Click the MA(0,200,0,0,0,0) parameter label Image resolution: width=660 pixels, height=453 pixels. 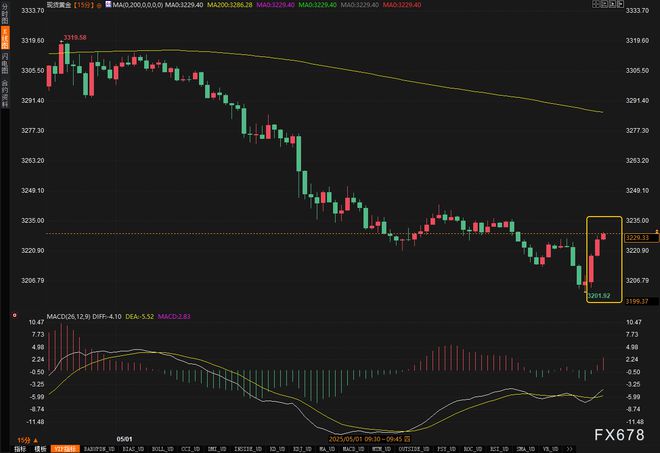pyautogui.click(x=138, y=5)
